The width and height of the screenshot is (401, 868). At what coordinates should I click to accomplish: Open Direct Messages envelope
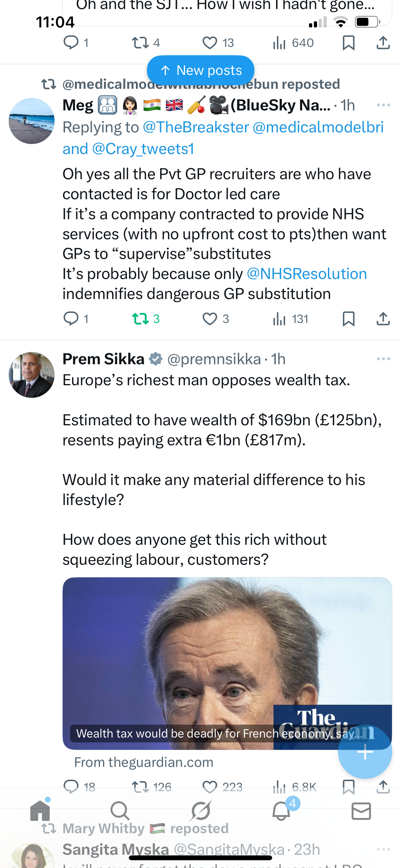[x=361, y=811]
